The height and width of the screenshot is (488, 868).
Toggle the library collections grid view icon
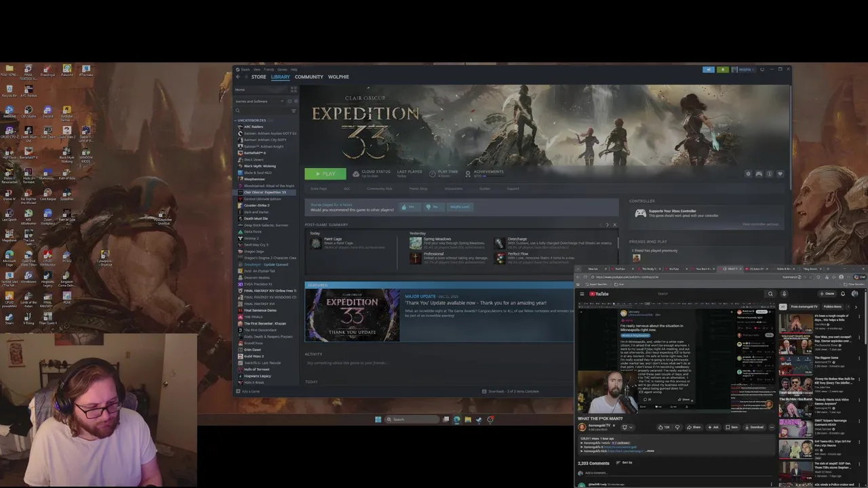[294, 89]
